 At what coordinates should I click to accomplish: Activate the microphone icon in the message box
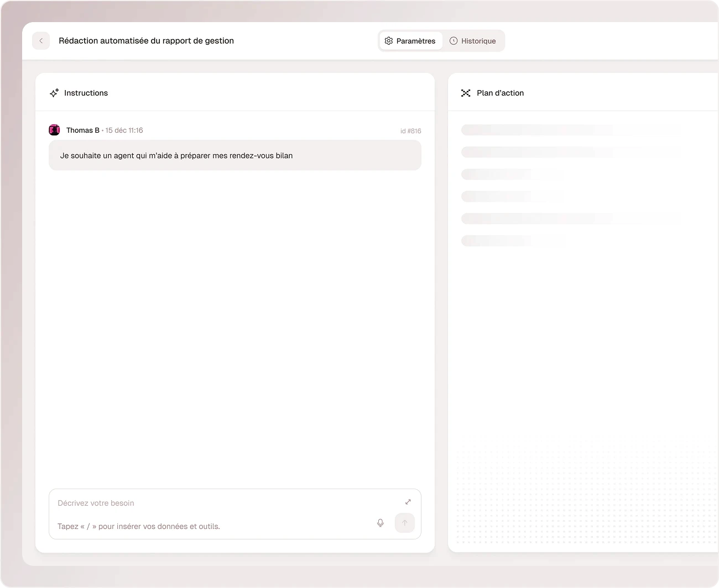tap(380, 522)
